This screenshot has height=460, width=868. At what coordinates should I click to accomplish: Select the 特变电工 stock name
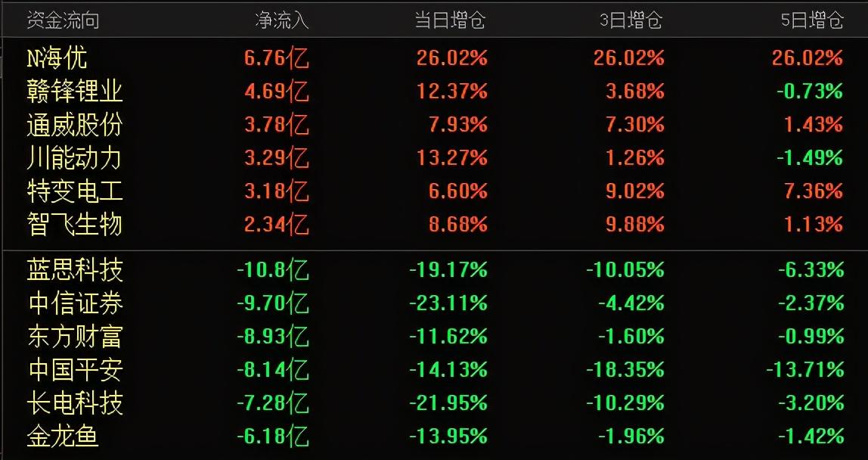point(75,191)
